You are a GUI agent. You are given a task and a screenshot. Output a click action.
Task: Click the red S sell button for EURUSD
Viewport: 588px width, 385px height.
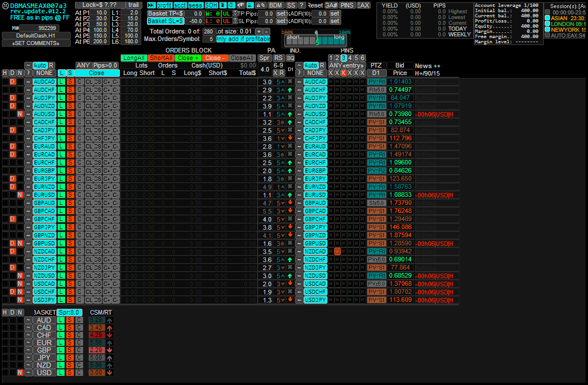(x=70, y=195)
